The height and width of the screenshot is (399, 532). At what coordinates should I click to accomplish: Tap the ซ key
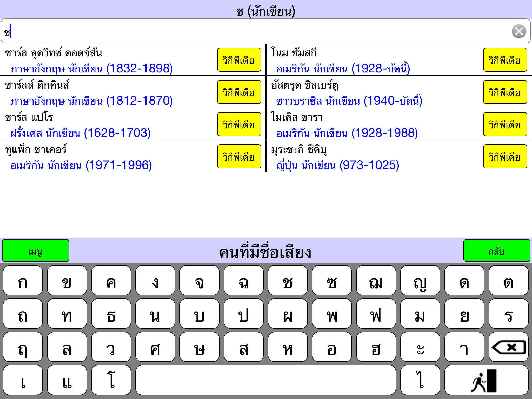(x=332, y=280)
